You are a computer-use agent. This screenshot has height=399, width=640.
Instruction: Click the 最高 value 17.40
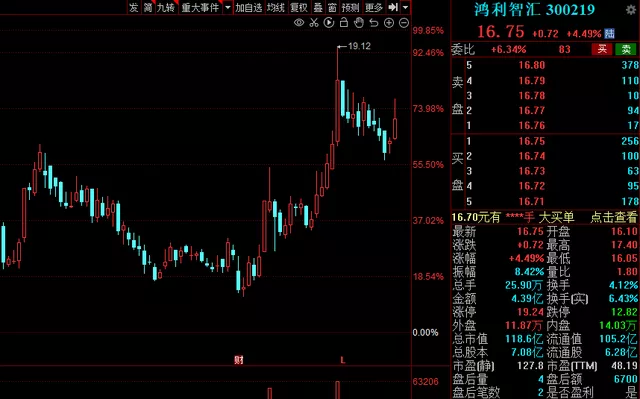pyautogui.click(x=624, y=245)
